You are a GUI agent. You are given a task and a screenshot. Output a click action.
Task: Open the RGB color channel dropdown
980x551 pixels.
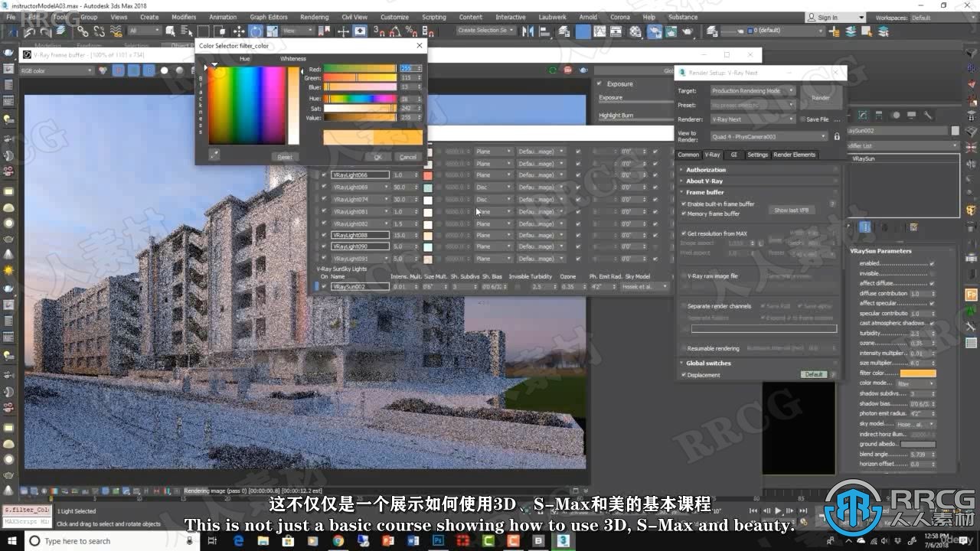coord(57,70)
